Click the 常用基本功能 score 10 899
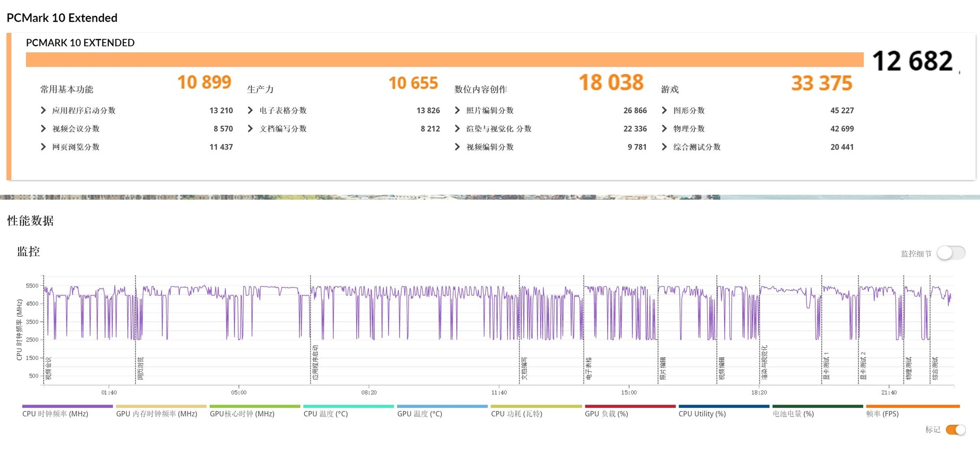The width and height of the screenshot is (980, 461). click(x=204, y=82)
